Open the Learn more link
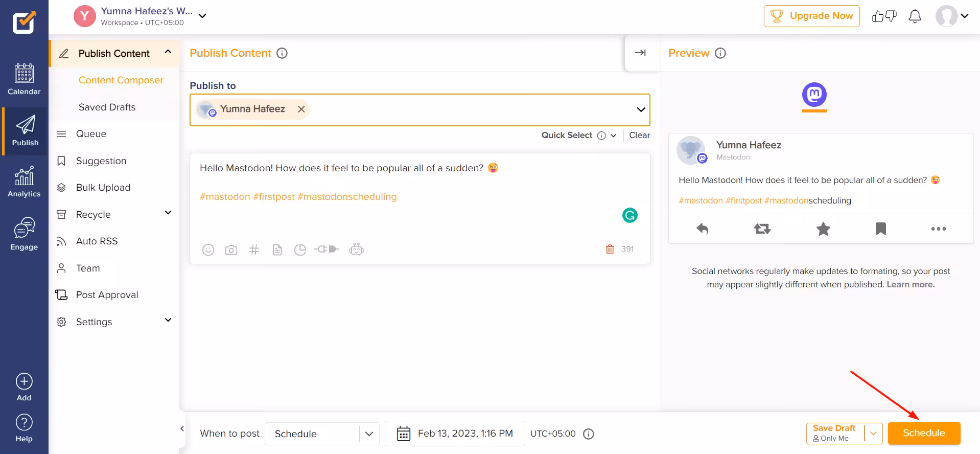This screenshot has height=454, width=980. point(911,284)
